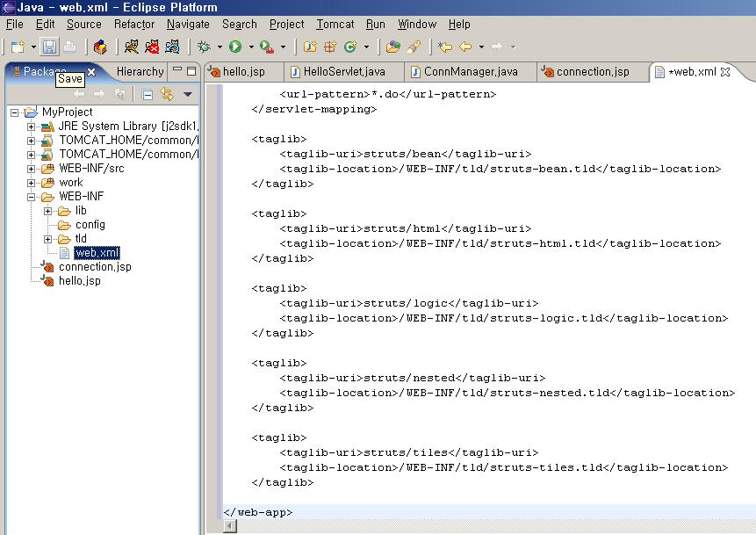Restart Tomcat using the third cat icon

(173, 47)
